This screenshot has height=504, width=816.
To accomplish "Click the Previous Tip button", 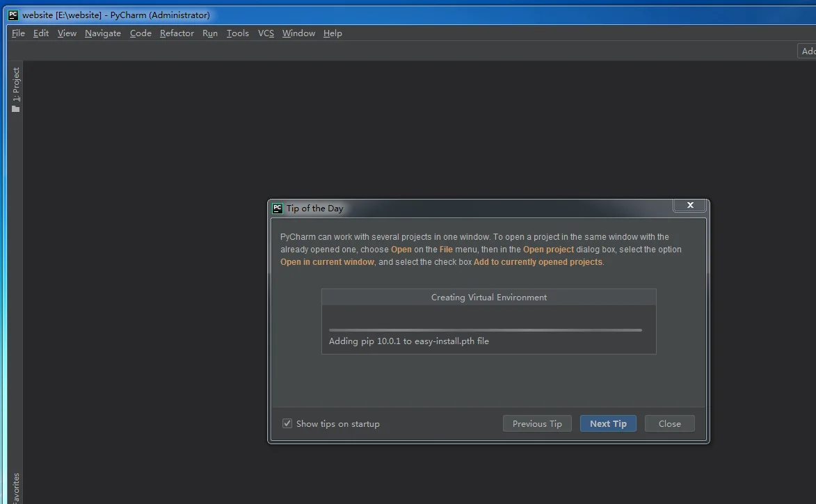I will [x=537, y=423].
